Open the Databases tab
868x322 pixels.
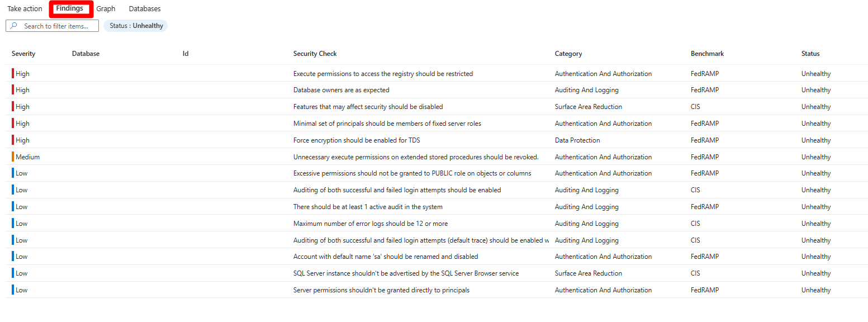tap(145, 8)
